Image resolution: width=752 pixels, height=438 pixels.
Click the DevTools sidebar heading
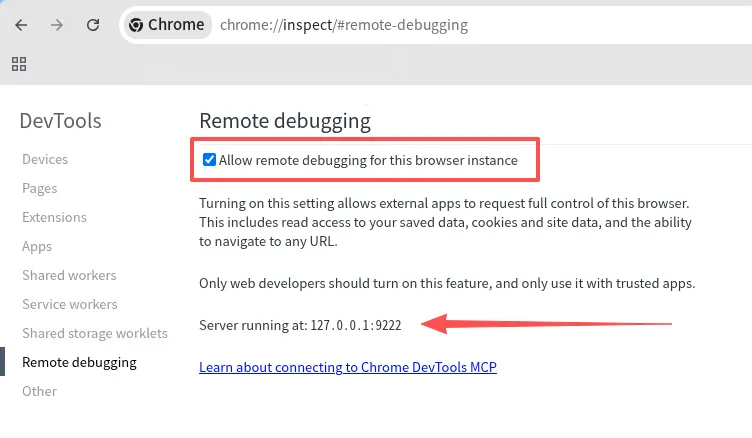(x=60, y=121)
